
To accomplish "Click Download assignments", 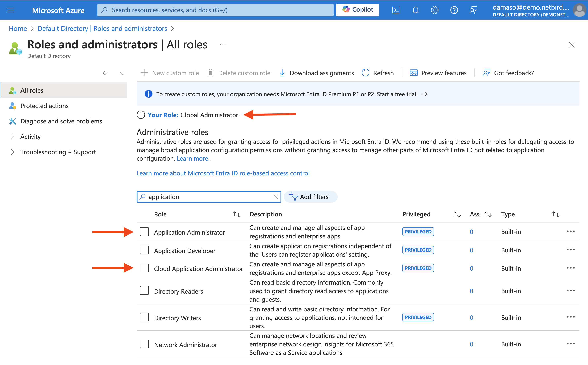I will click(316, 73).
